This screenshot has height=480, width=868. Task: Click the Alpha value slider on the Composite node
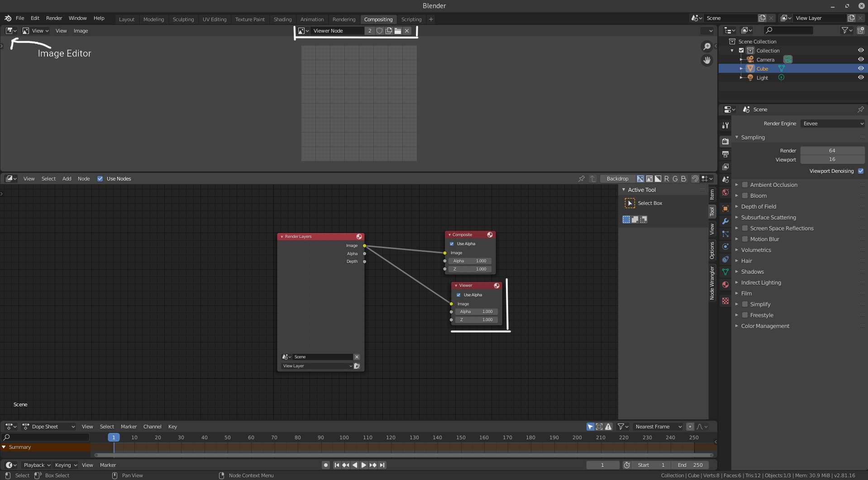point(470,261)
